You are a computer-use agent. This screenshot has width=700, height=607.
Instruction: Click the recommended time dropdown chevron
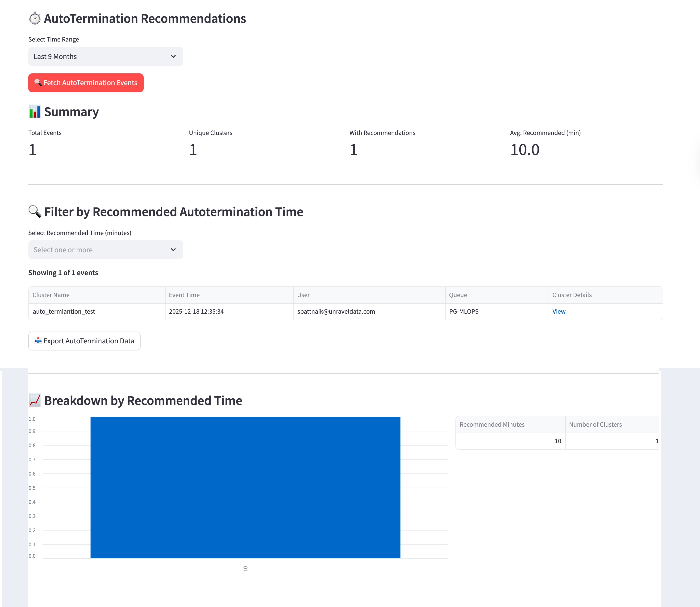pos(173,250)
